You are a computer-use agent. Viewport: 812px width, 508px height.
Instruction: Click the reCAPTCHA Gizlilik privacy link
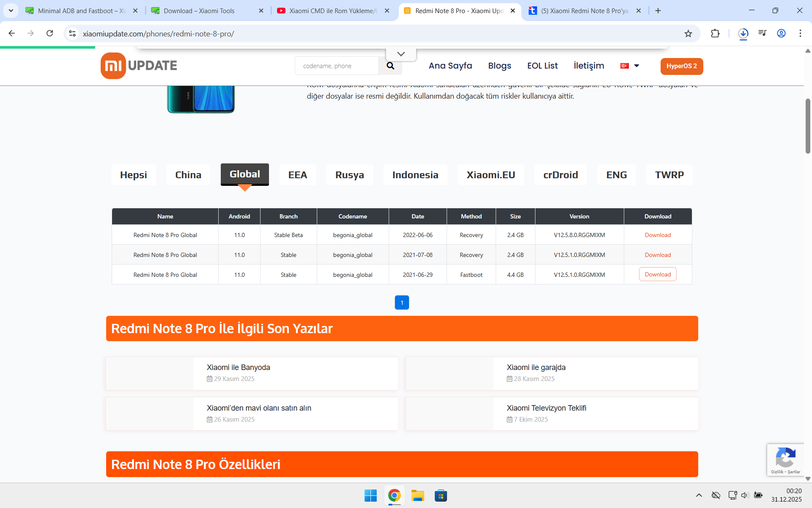(777, 472)
